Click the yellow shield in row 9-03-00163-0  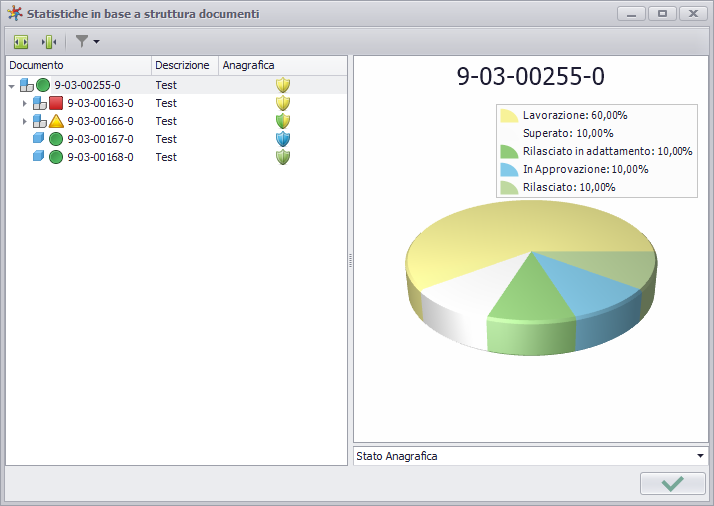pyautogui.click(x=283, y=103)
